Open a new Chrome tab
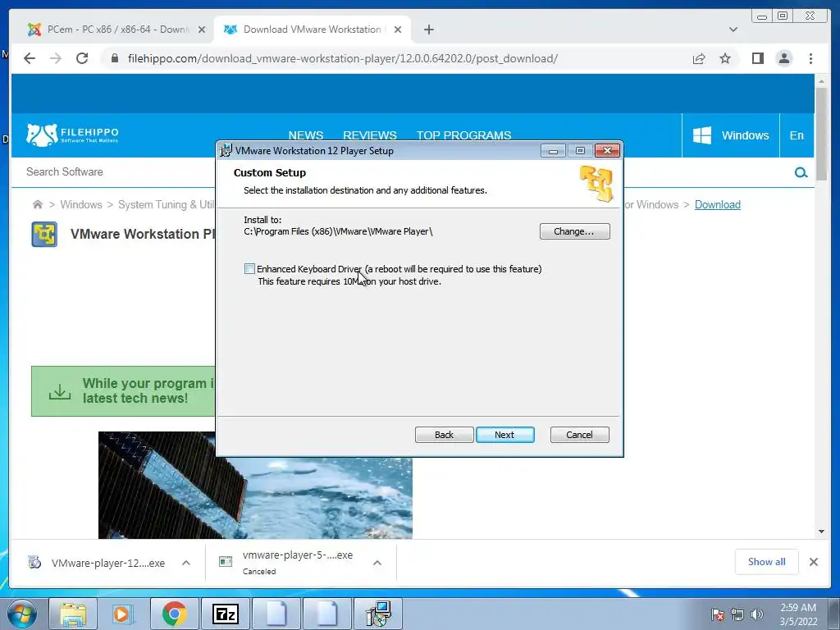Screen dimensions: 840x630 (428, 30)
